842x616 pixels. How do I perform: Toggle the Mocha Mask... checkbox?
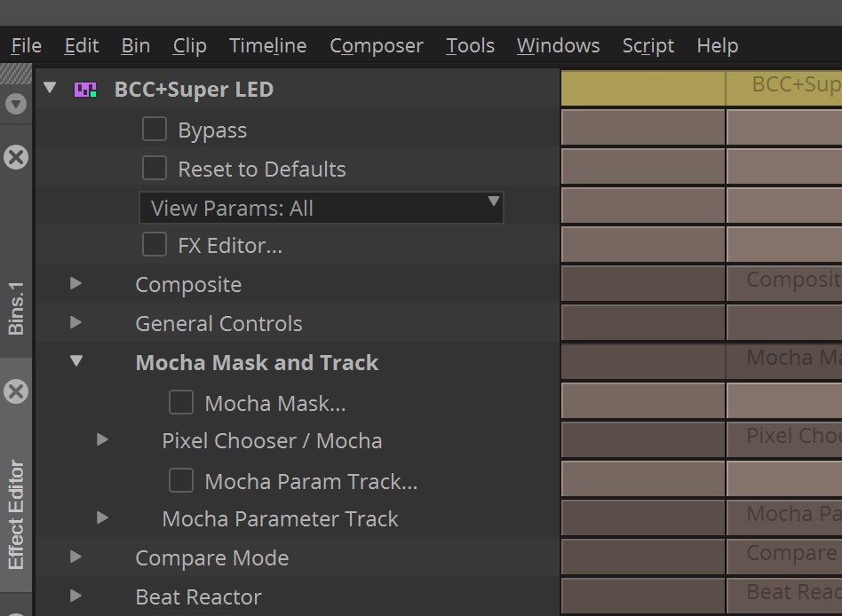point(181,402)
